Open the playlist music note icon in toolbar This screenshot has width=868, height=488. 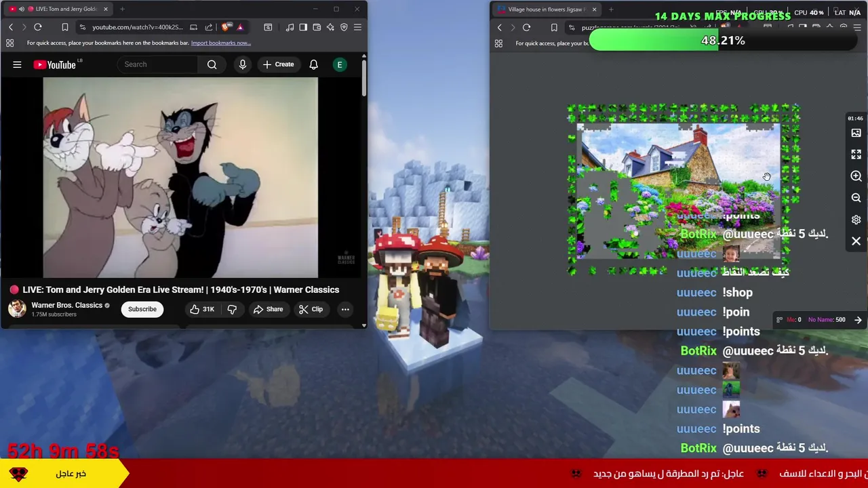tap(290, 27)
